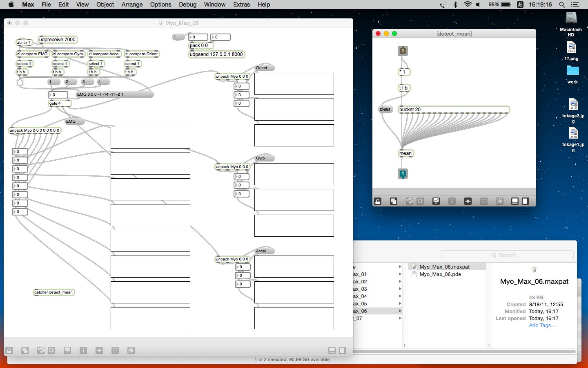The image size is (588, 368).
Task: Click right sidebar icon in detect_mean window
Action: coord(526,201)
